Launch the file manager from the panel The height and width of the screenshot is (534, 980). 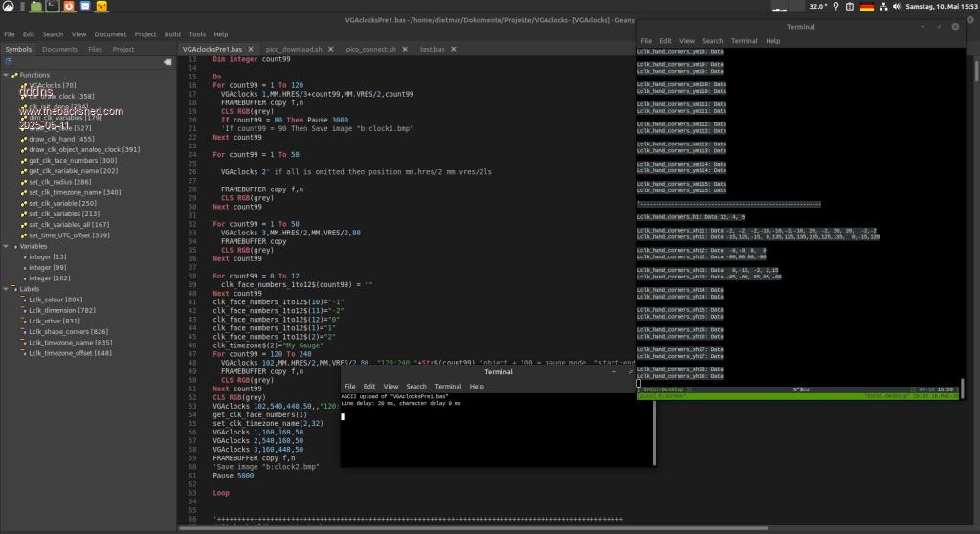(x=35, y=7)
